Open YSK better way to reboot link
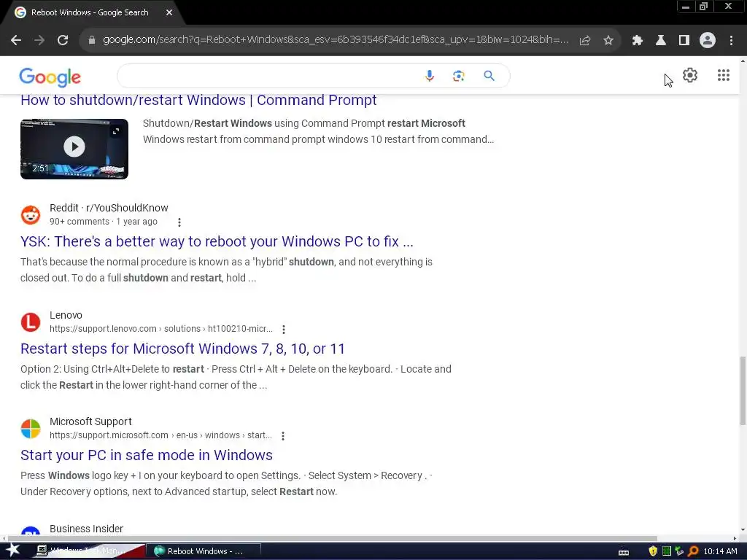 [217, 241]
